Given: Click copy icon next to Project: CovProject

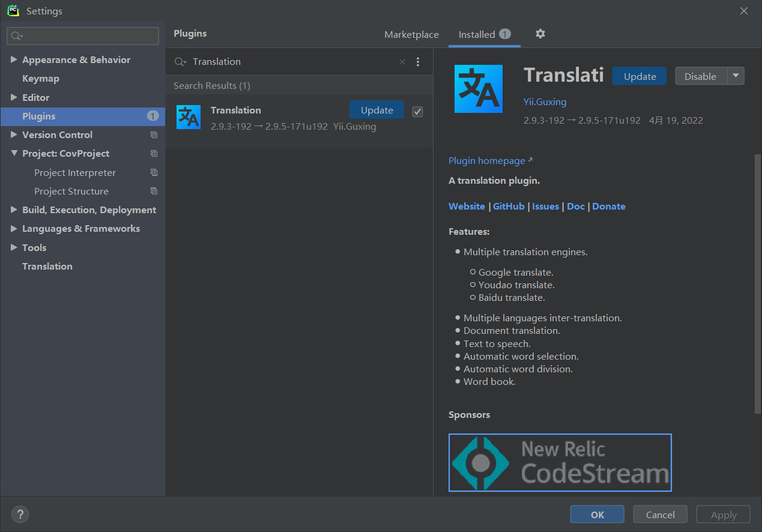Looking at the screenshot, I should click(x=154, y=154).
